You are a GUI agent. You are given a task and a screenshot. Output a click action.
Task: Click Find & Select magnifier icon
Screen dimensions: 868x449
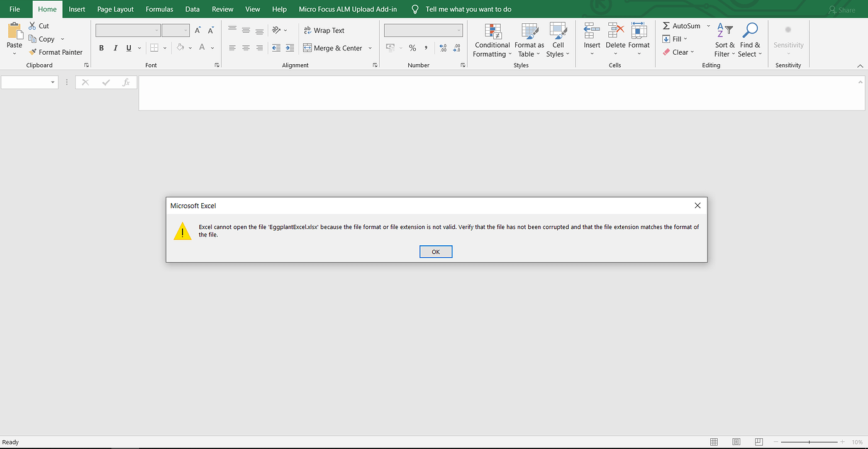(x=750, y=31)
